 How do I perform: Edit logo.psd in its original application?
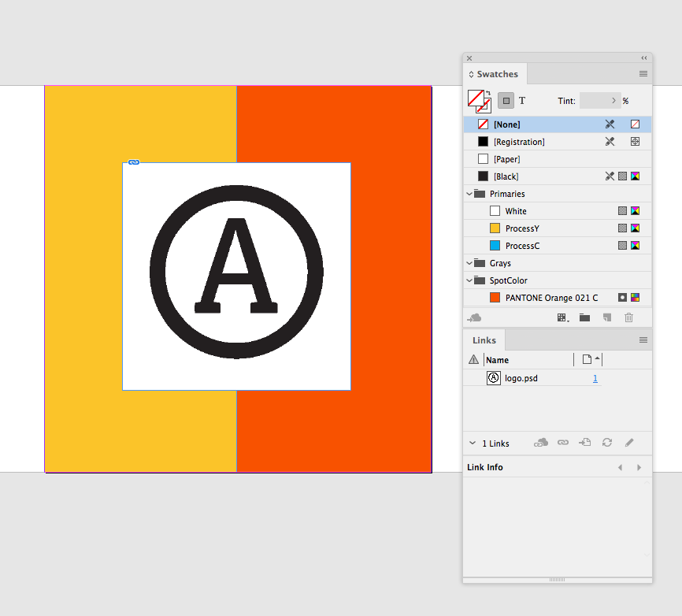coord(628,443)
